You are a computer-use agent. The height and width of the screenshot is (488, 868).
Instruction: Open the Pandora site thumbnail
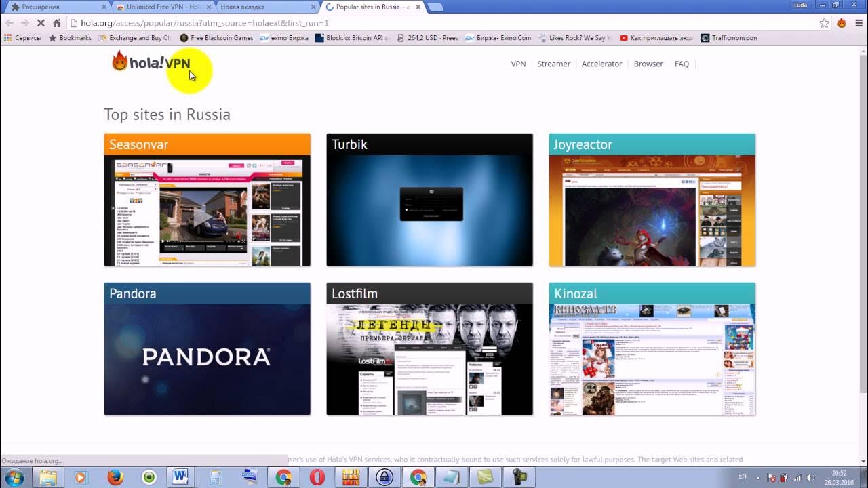pyautogui.click(x=208, y=349)
